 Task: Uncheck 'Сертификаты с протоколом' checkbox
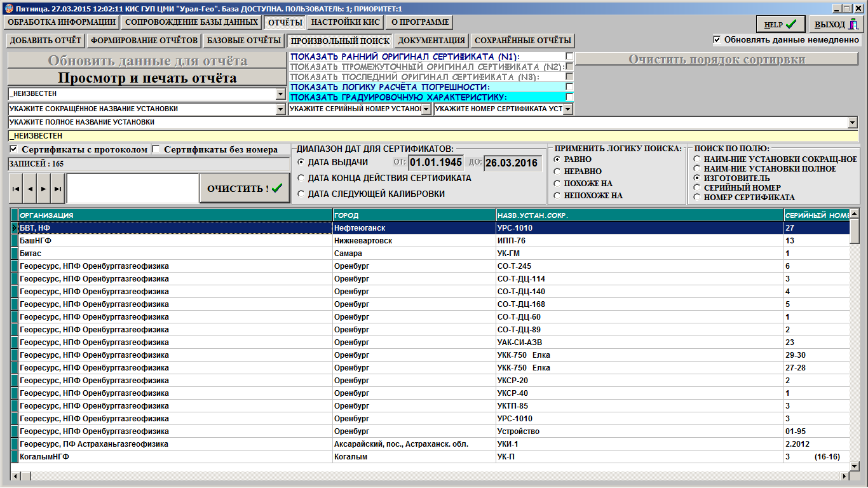pyautogui.click(x=14, y=149)
